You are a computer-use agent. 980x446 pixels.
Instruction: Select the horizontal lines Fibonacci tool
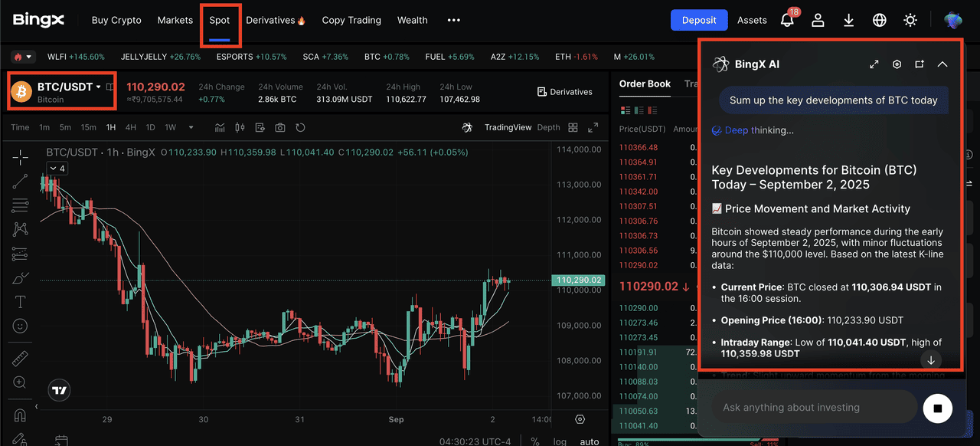tap(21, 205)
